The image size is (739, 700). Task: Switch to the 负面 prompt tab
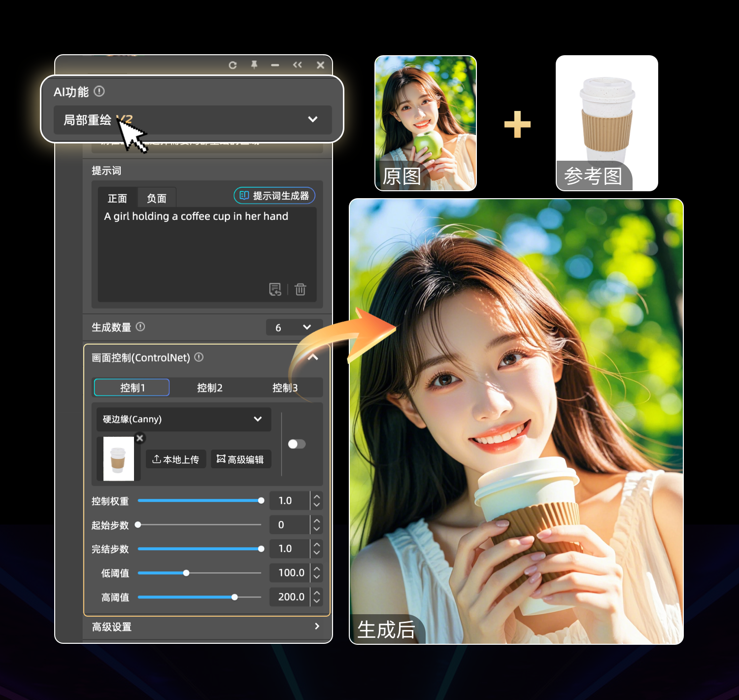coord(156,198)
